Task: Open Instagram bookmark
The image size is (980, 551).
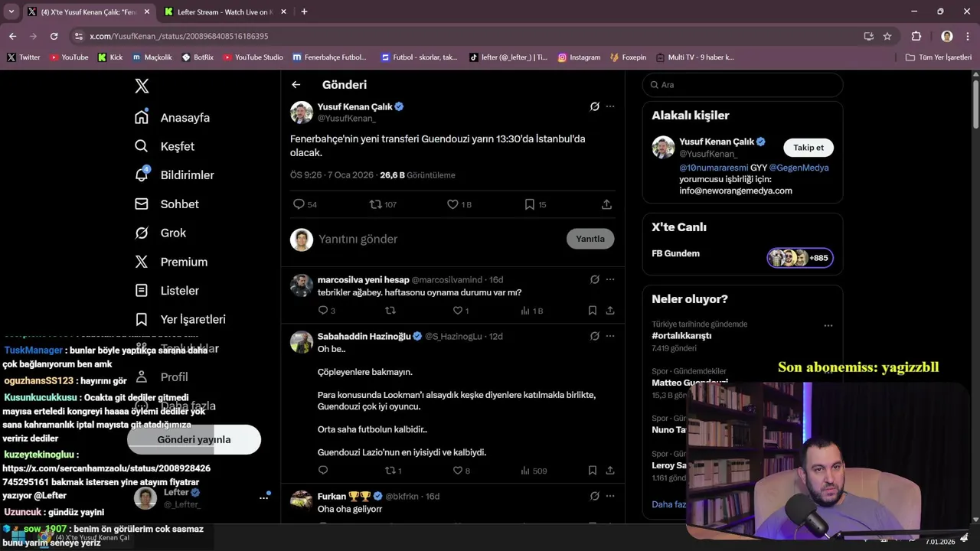Action: (x=579, y=57)
